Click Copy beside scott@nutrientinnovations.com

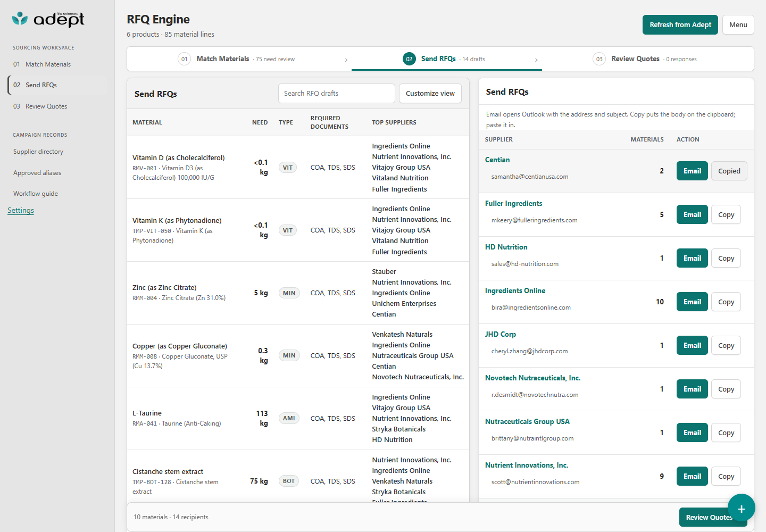click(x=726, y=476)
